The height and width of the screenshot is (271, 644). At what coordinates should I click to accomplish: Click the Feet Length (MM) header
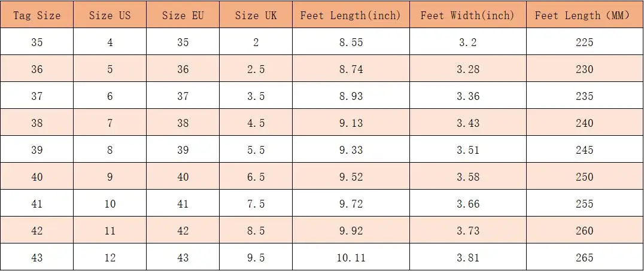pos(582,16)
